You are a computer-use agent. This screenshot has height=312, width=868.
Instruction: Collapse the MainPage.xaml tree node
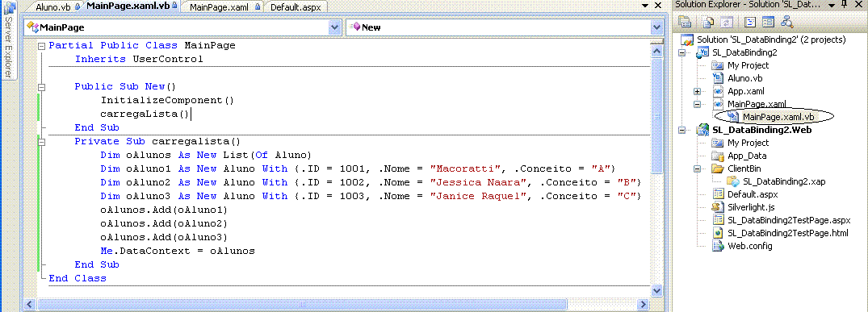pyautogui.click(x=697, y=104)
